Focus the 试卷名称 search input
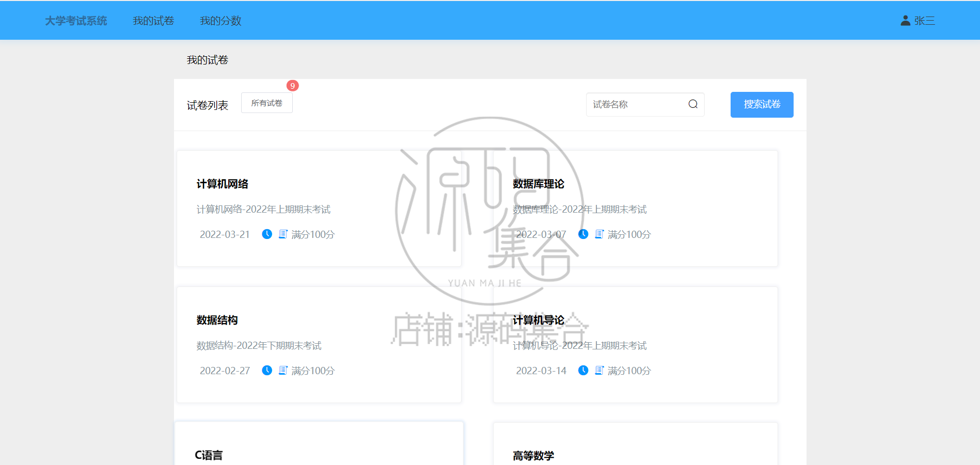Image resolution: width=980 pixels, height=465 pixels. (645, 104)
